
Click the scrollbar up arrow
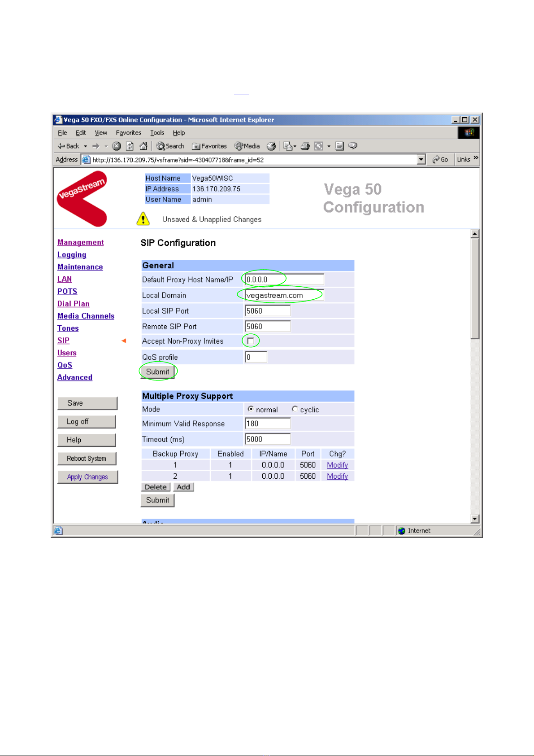coord(475,234)
